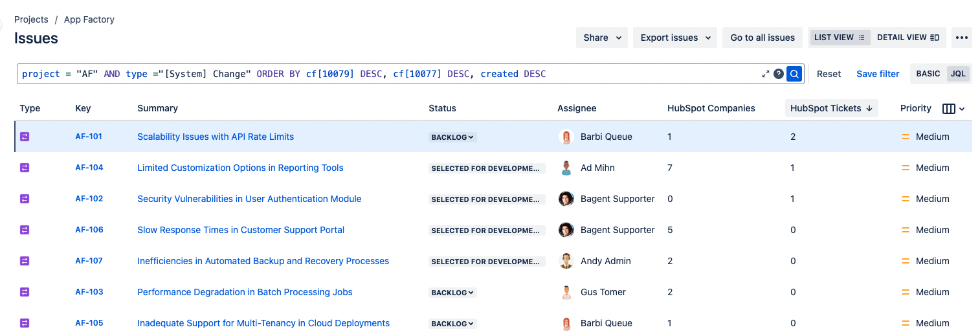Click the Medium priority icon for AF-103
This screenshot has width=980, height=336.
point(906,292)
